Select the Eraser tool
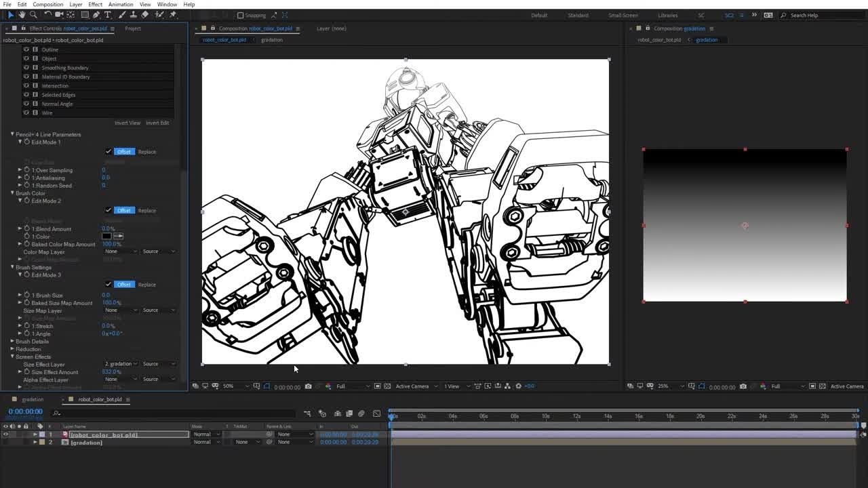The height and width of the screenshot is (488, 868). [144, 15]
